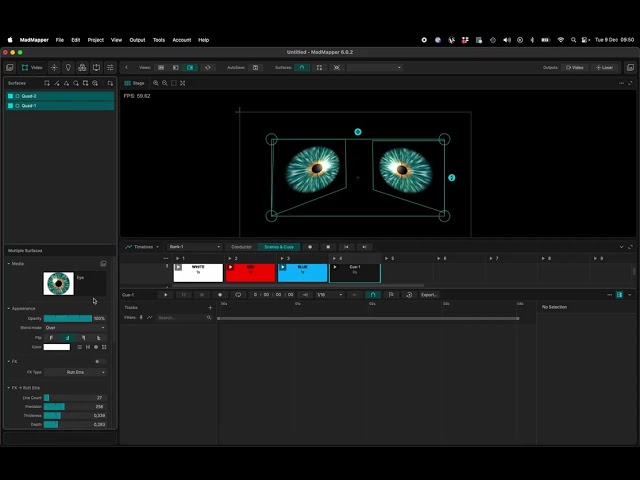
Task: Trigger the BLUE scene cell
Action: coord(302,273)
